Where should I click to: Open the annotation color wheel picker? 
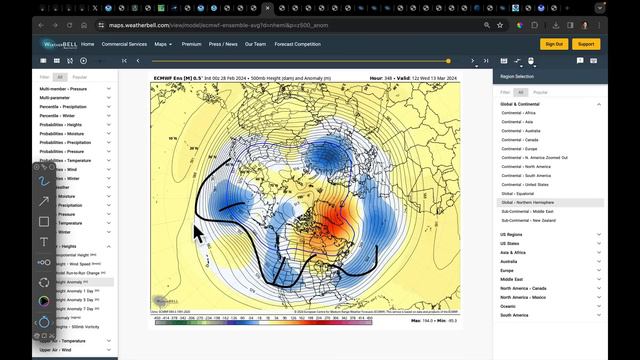44,301
